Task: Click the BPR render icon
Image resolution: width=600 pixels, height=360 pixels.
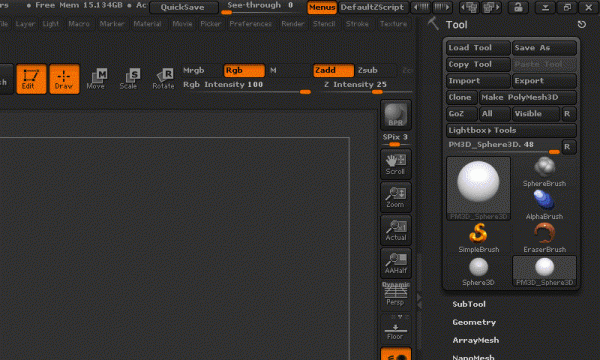Action: (396, 114)
